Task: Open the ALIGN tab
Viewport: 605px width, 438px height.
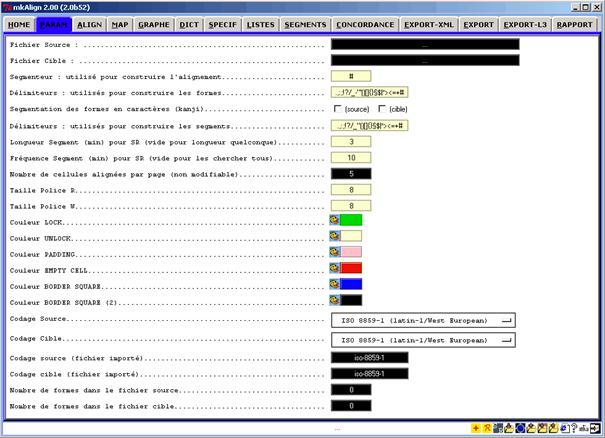Action: (90, 25)
